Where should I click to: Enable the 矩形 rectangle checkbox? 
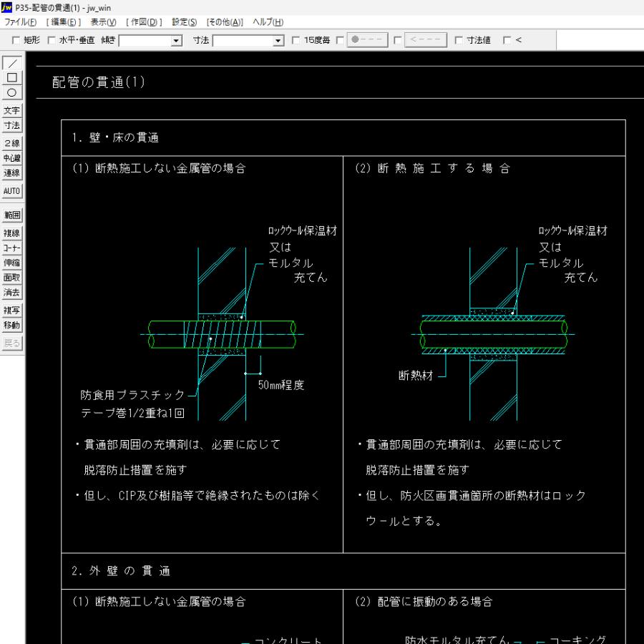16,40
